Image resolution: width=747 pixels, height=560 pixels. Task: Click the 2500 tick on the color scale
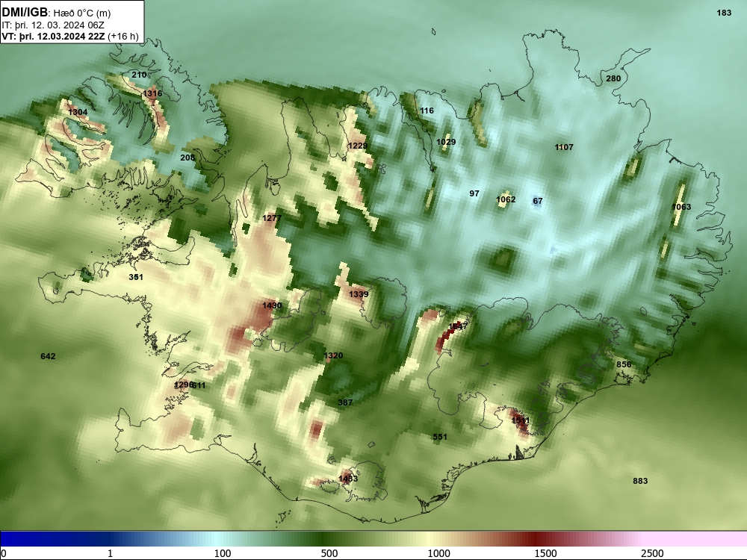click(652, 553)
